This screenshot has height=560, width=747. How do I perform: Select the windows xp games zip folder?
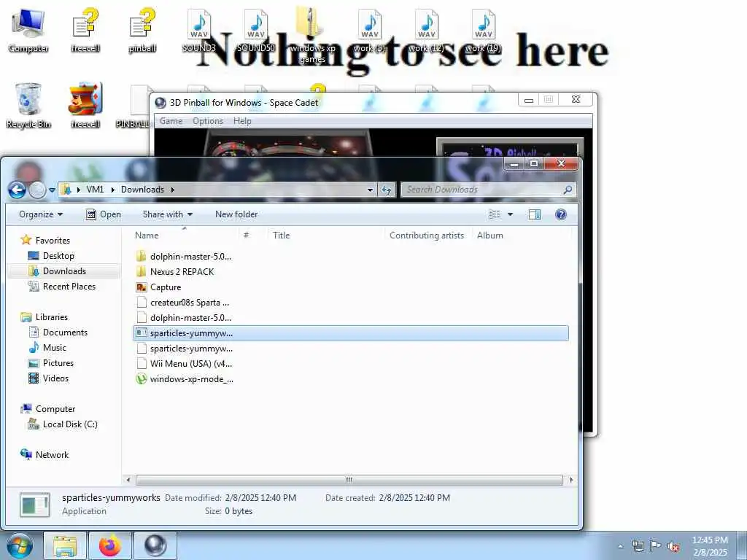312,34
